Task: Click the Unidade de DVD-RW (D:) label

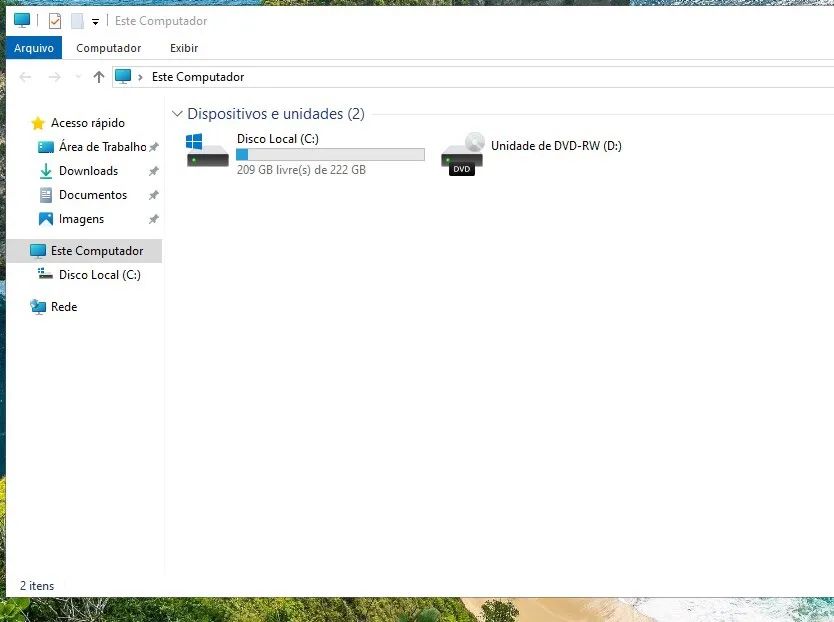Action: pos(556,146)
